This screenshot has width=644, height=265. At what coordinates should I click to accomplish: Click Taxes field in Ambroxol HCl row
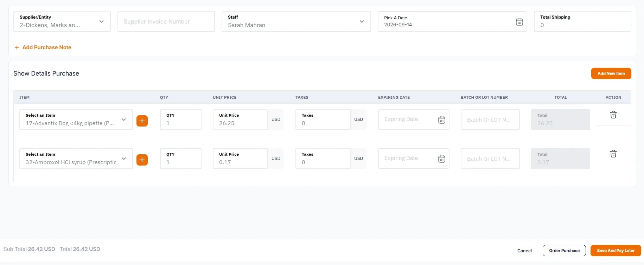click(x=323, y=159)
